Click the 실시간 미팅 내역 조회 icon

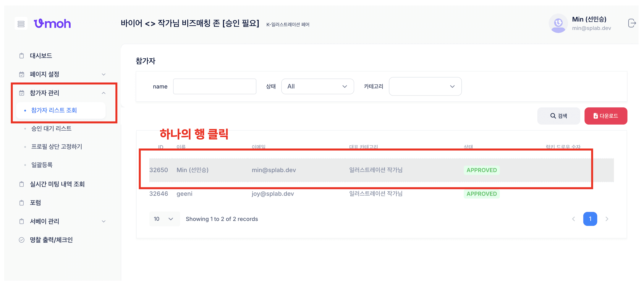22,184
